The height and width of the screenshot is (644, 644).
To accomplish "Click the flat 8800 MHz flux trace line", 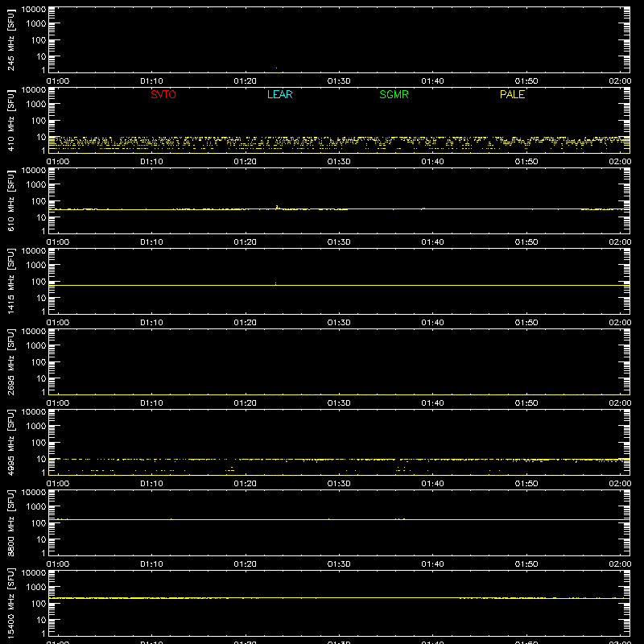I will (339, 519).
